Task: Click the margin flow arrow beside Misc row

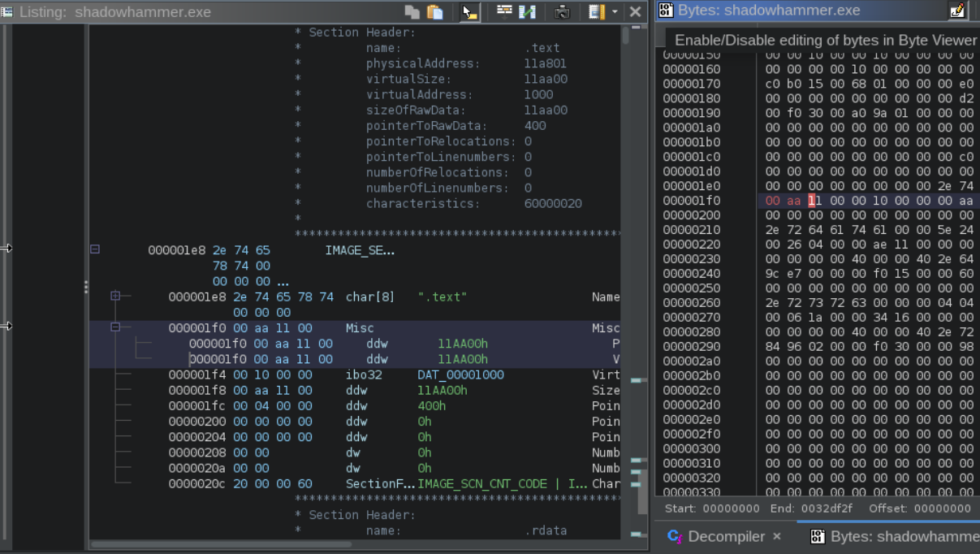Action: [x=6, y=326]
